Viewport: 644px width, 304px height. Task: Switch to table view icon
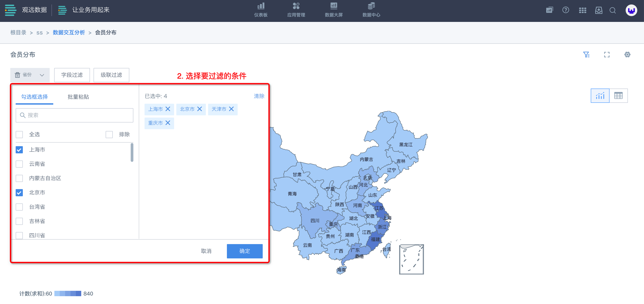click(x=618, y=96)
